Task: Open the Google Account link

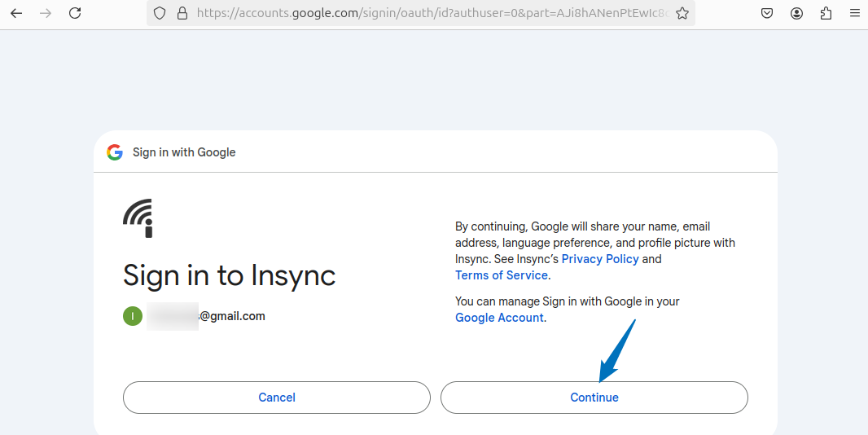Action: [499, 318]
